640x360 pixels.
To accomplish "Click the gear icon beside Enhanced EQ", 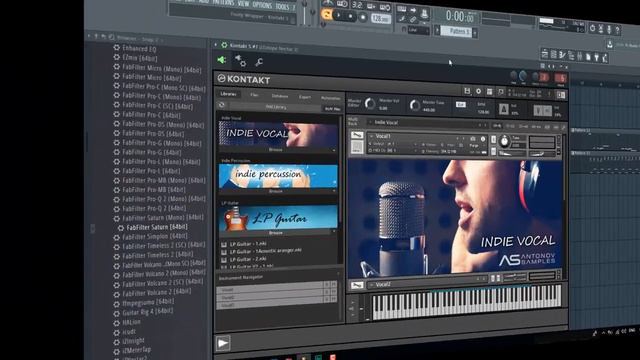I will pos(117,47).
